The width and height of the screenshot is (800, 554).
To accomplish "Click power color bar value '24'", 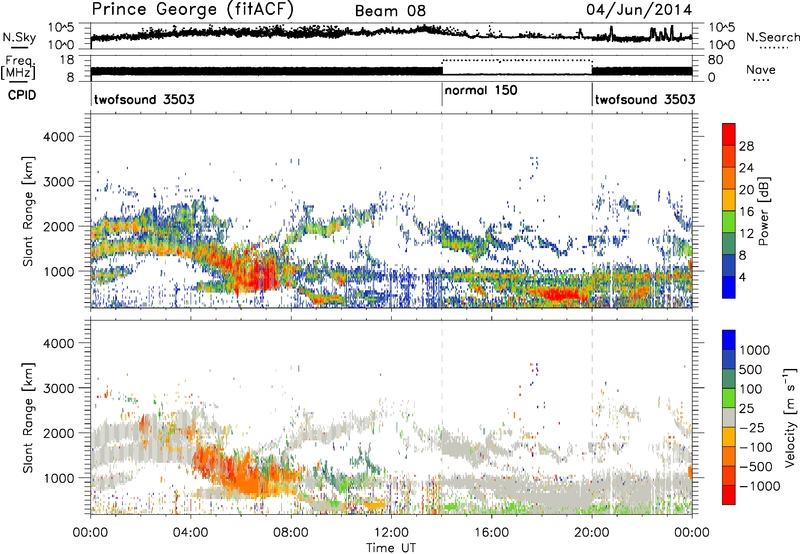I will pos(746,168).
